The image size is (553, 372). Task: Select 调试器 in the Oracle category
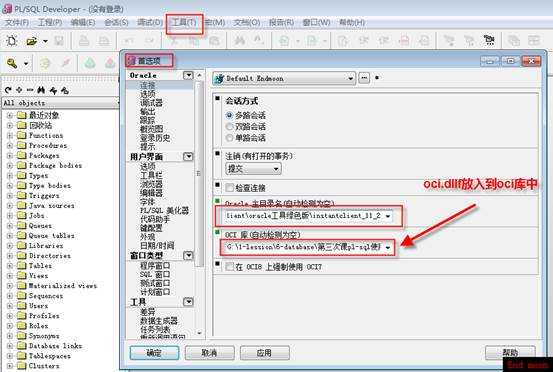[151, 103]
